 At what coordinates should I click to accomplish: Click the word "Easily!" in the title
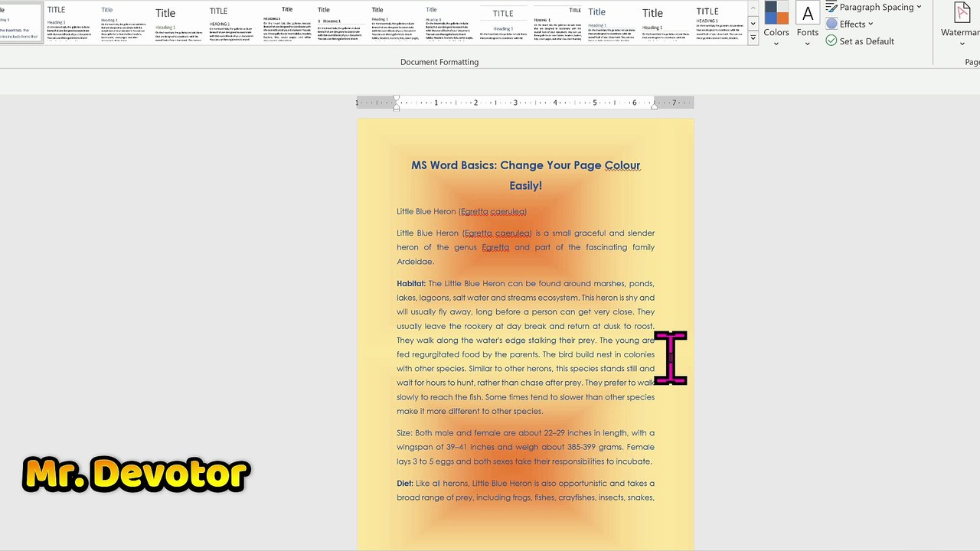pyautogui.click(x=525, y=186)
